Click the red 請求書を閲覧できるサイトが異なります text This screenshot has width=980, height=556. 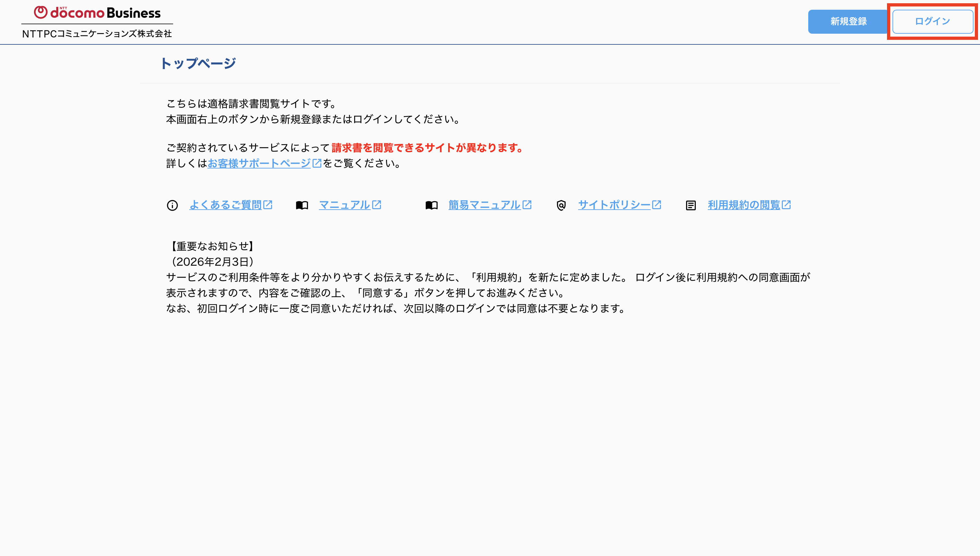click(x=427, y=148)
